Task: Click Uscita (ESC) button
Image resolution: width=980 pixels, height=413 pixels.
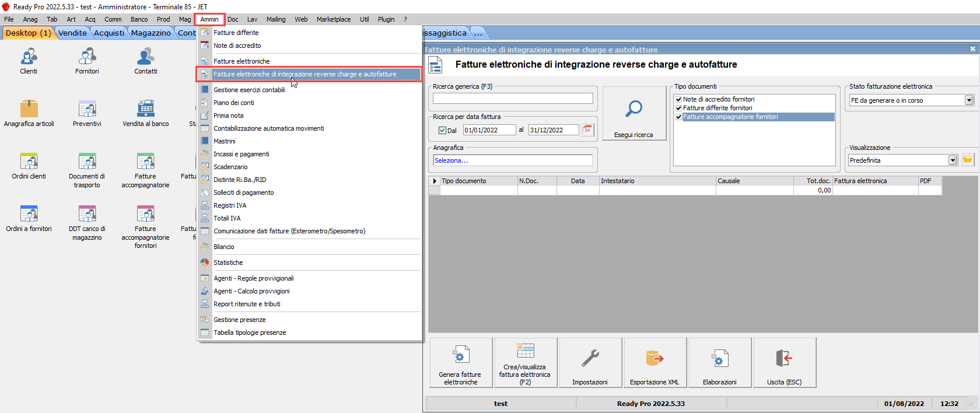Action: (784, 362)
